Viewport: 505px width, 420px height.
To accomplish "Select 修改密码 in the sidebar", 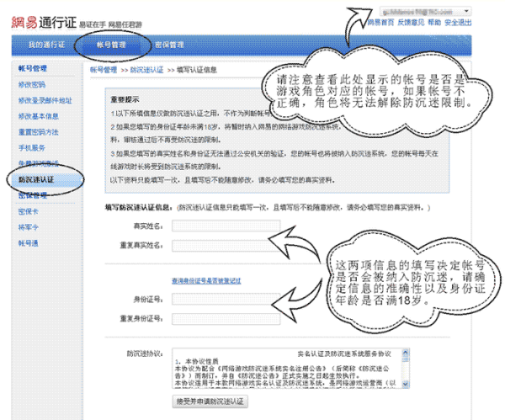I will click(32, 85).
